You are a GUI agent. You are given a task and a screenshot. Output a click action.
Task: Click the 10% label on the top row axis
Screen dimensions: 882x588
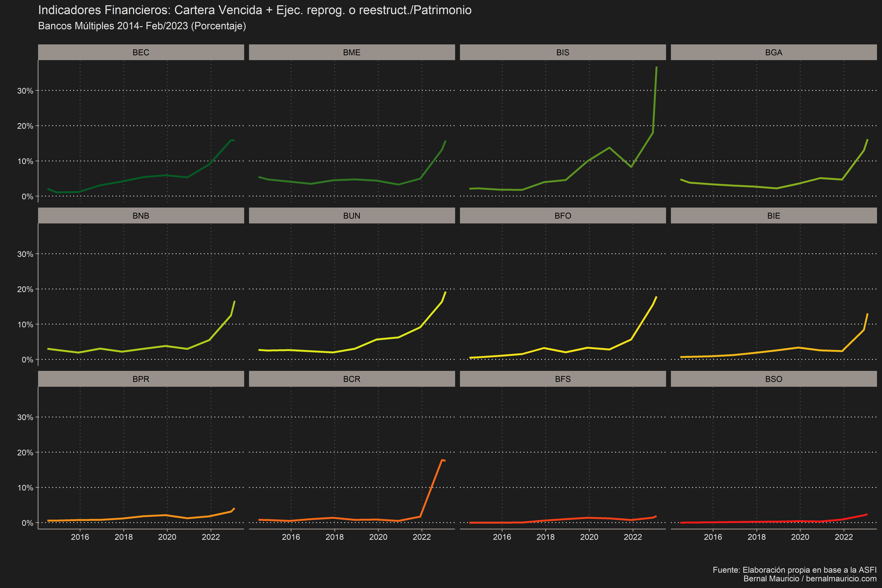click(25, 161)
